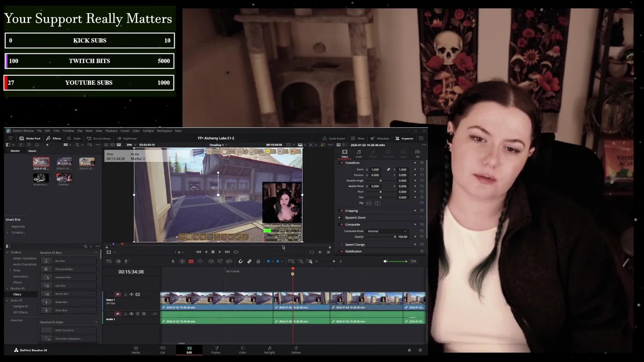
Task: Collapse the Toolbox tree
Action: pos(8,252)
